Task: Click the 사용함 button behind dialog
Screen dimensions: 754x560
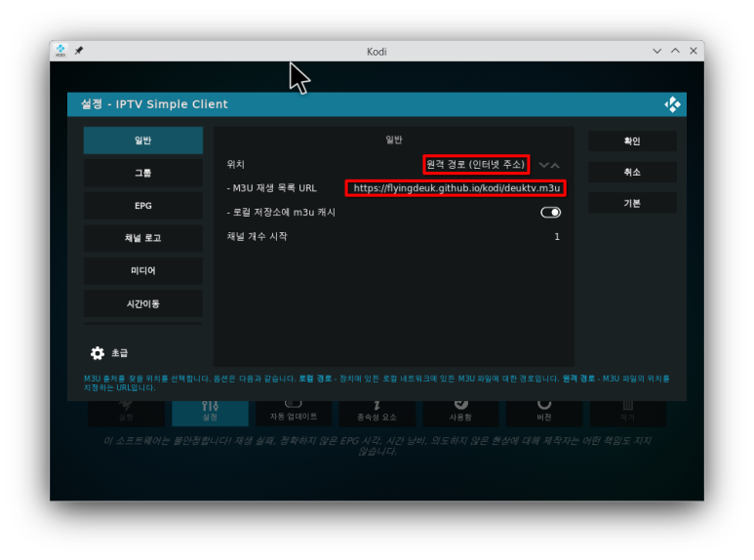Action: click(460, 413)
